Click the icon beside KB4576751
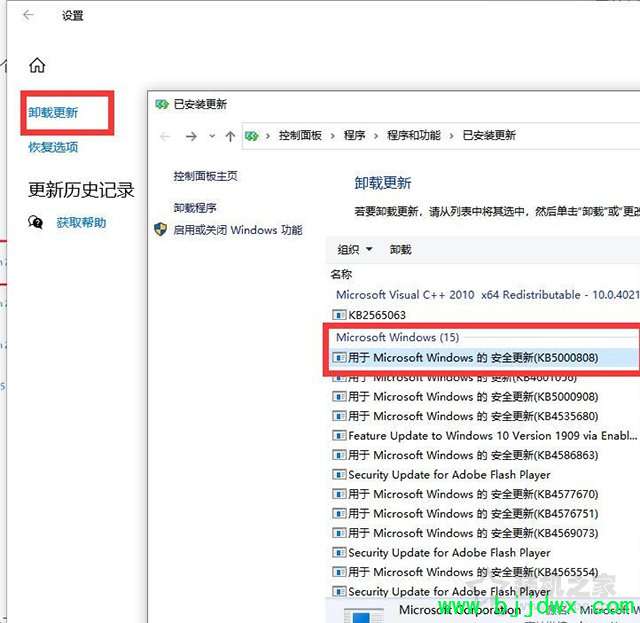Viewport: 640px width, 623px height. coord(339,514)
